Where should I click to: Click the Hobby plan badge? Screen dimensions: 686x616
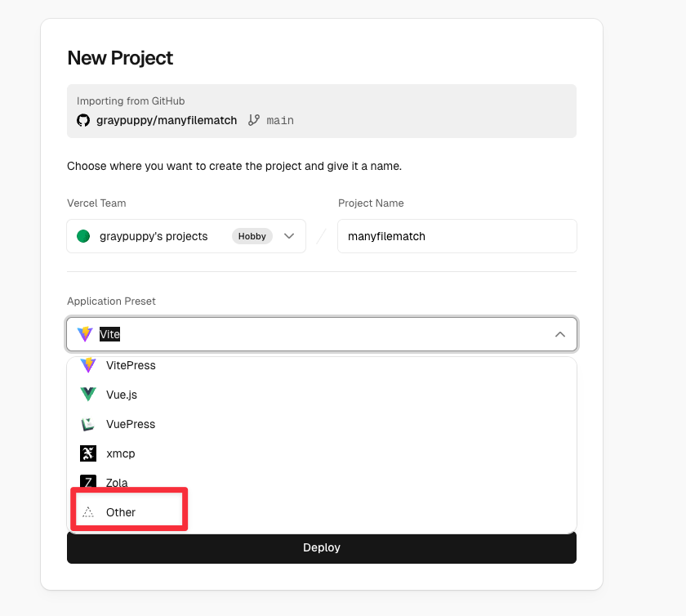pyautogui.click(x=252, y=236)
